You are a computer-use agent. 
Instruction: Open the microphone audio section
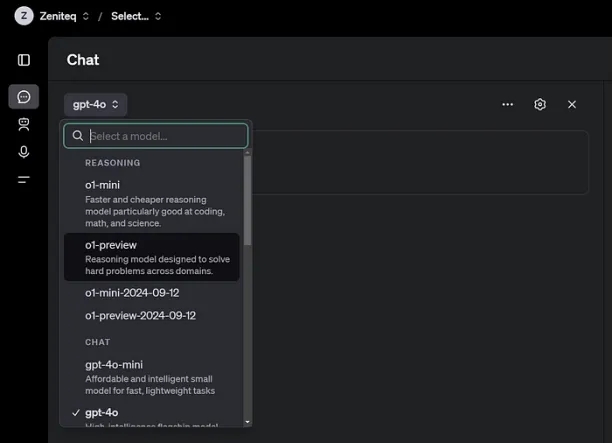click(24, 152)
